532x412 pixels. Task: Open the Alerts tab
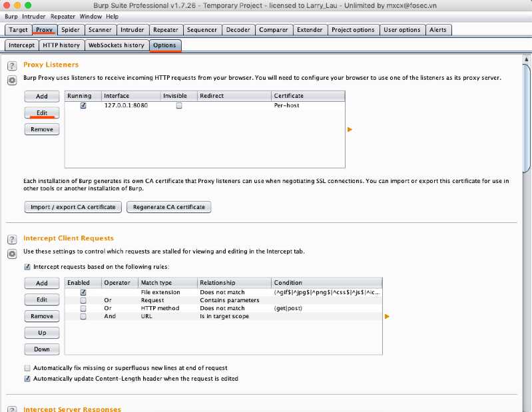pos(438,30)
